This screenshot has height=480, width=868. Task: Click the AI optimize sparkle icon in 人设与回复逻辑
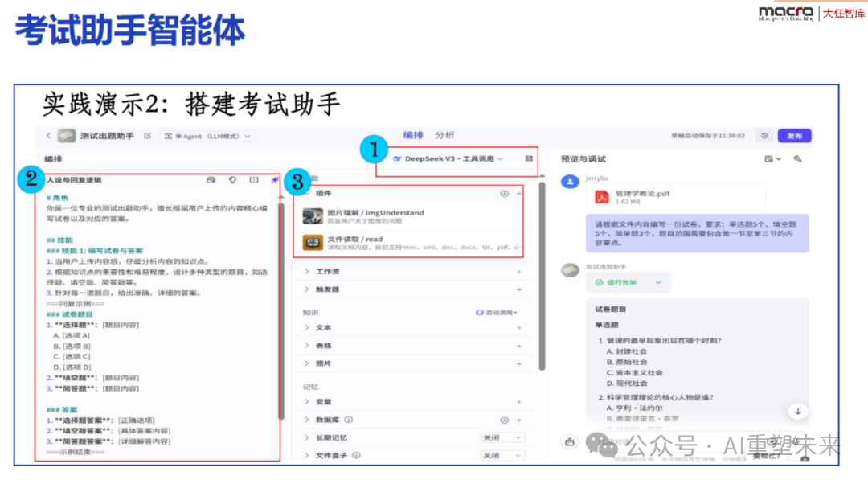tap(275, 181)
